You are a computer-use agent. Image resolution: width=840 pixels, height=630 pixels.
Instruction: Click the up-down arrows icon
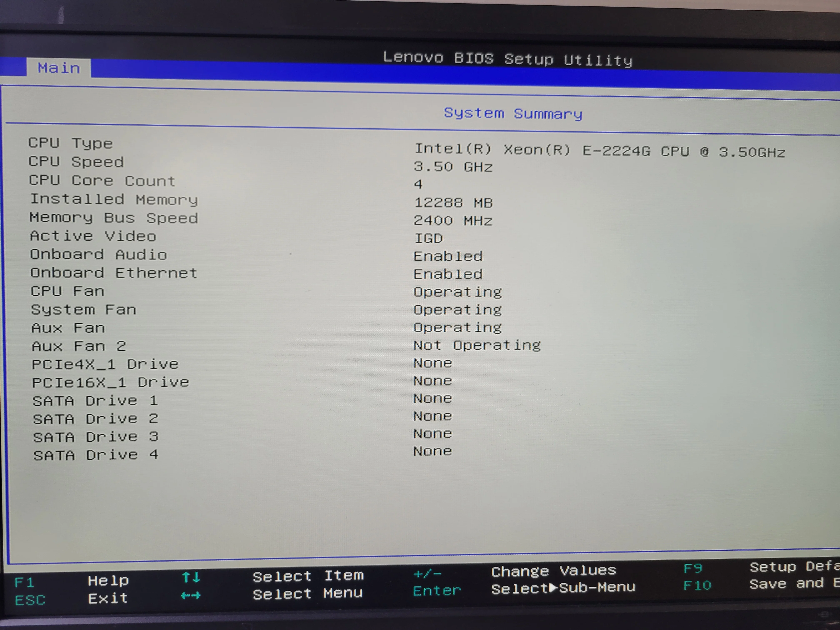pos(191,577)
